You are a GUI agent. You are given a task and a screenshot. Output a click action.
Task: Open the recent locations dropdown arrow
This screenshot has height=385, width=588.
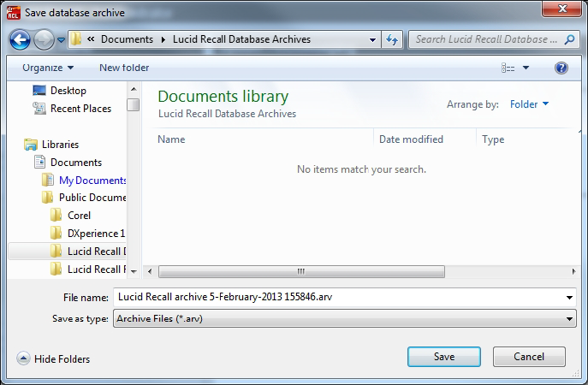pos(61,39)
